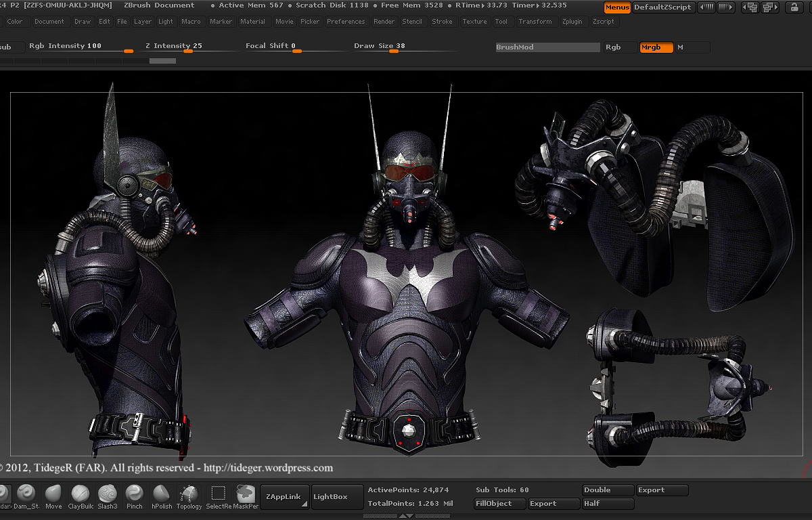
Task: Enable the M material mode
Action: click(x=693, y=47)
